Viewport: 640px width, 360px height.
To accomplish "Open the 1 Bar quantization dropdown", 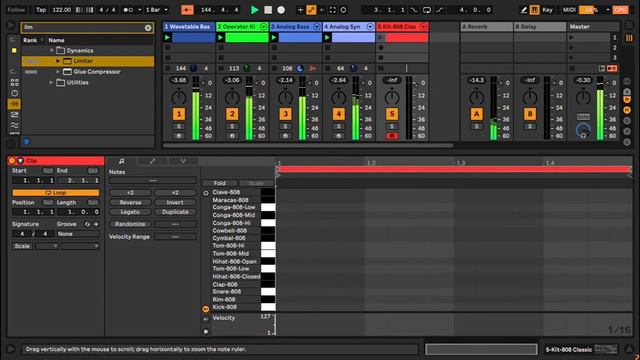I will click(157, 10).
